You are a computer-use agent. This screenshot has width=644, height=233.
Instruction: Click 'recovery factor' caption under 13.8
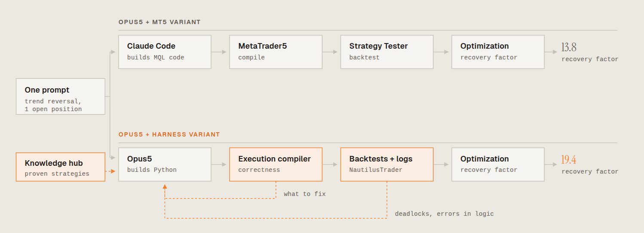(x=590, y=59)
